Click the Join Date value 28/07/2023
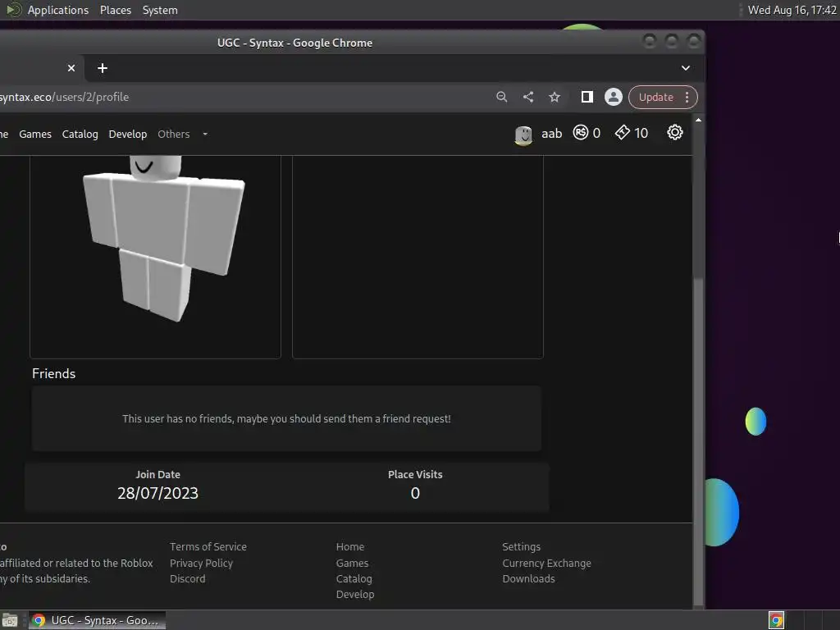This screenshot has width=840, height=630. point(157,493)
